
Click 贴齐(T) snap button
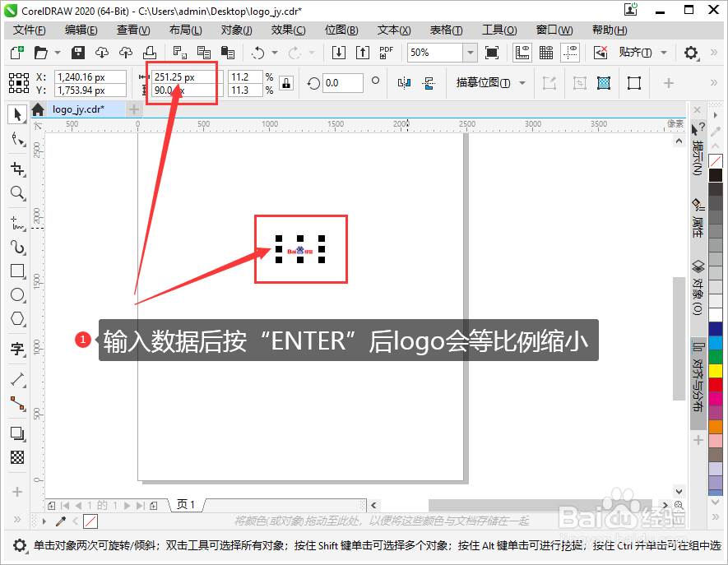pos(635,53)
